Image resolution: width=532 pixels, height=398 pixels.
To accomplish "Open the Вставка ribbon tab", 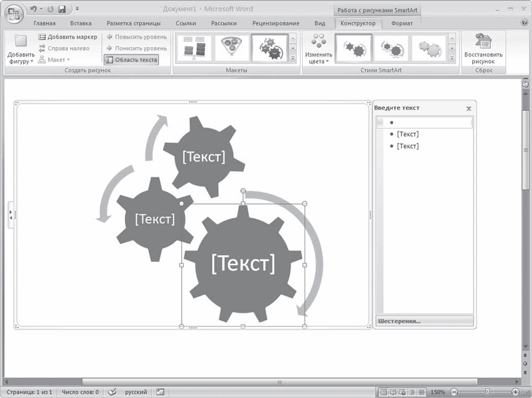I will click(x=80, y=23).
